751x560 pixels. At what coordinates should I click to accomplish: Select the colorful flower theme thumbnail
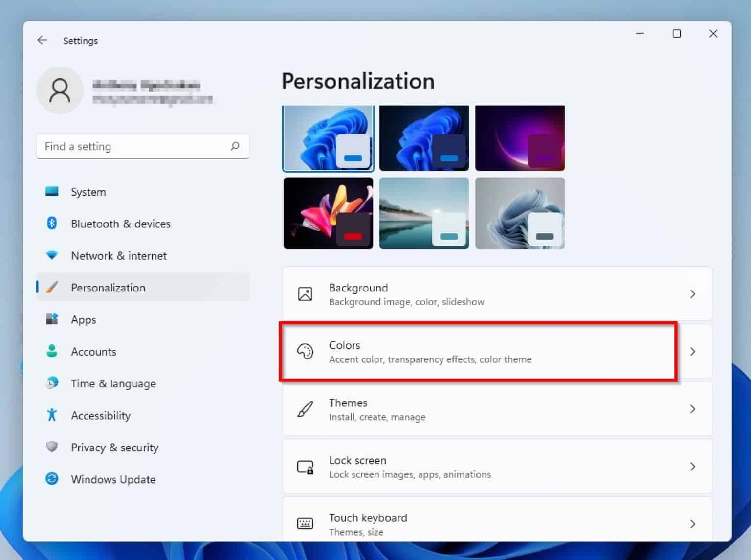tap(328, 213)
